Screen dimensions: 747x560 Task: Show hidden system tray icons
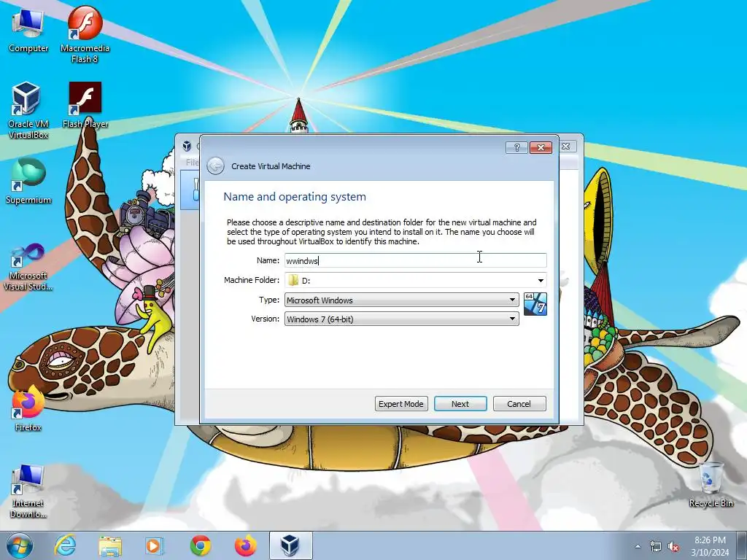(x=638, y=547)
